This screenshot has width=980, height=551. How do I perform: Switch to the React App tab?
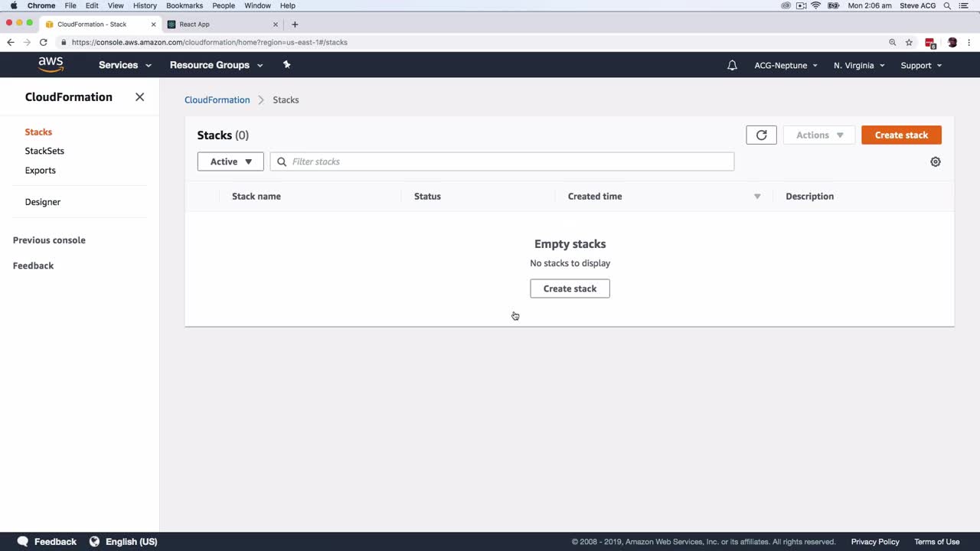point(222,24)
